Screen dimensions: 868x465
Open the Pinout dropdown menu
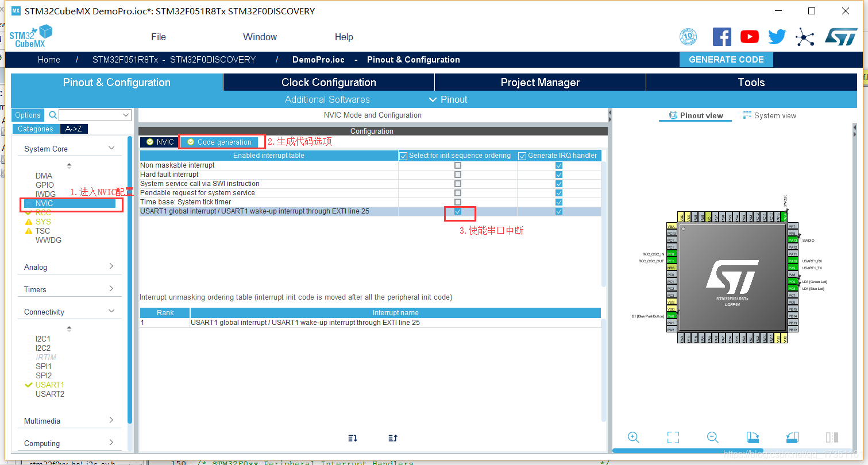pos(448,99)
